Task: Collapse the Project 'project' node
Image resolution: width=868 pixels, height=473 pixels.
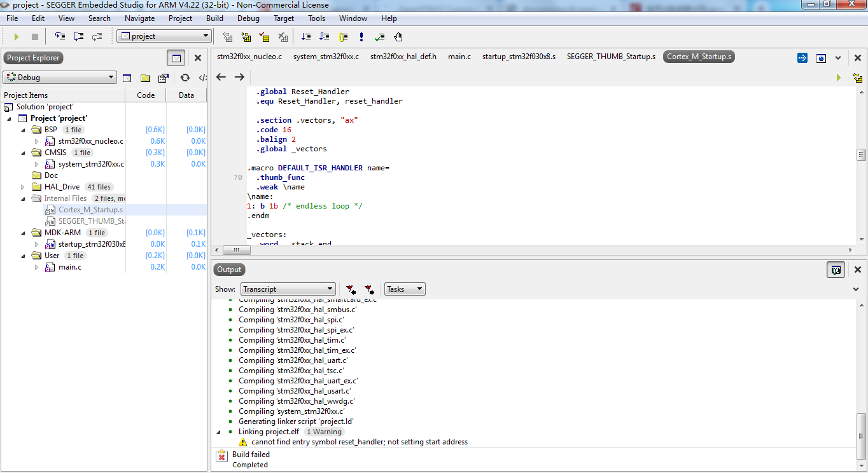Action: [x=9, y=118]
